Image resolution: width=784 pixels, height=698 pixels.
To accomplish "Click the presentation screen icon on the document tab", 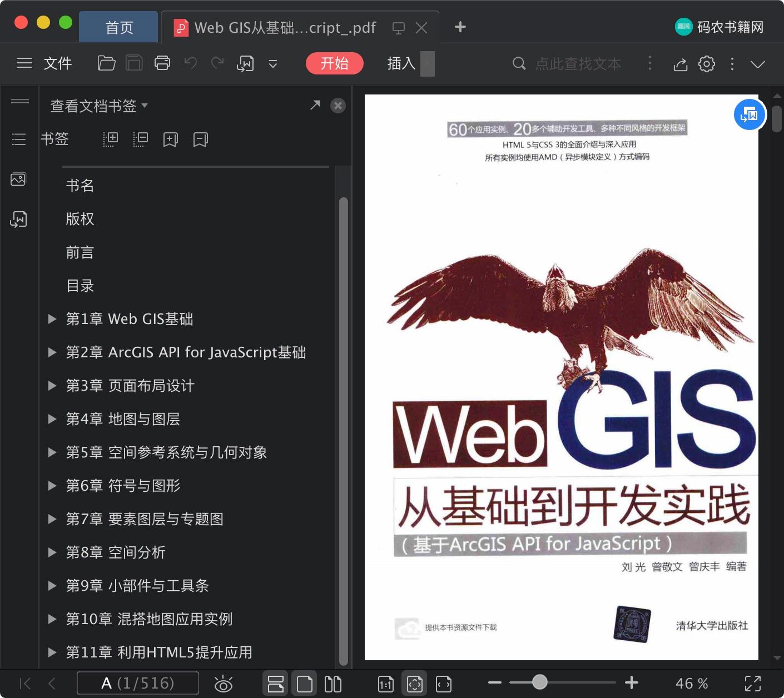I will click(399, 28).
